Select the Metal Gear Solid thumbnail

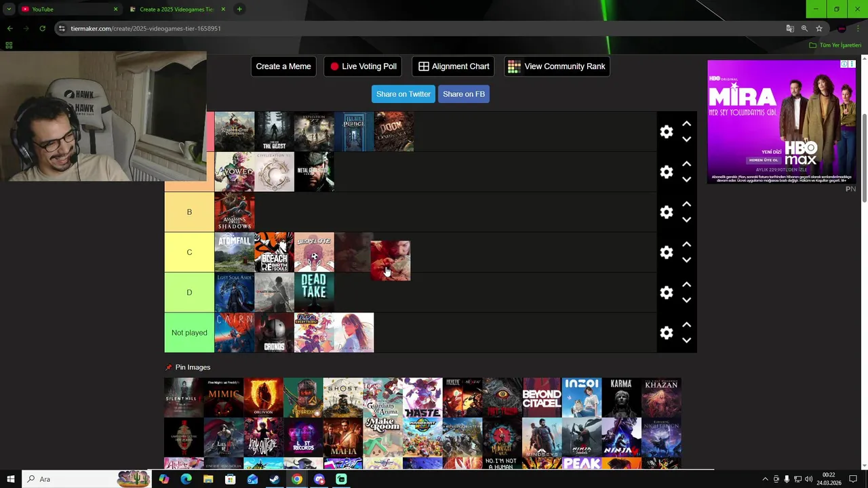click(314, 171)
